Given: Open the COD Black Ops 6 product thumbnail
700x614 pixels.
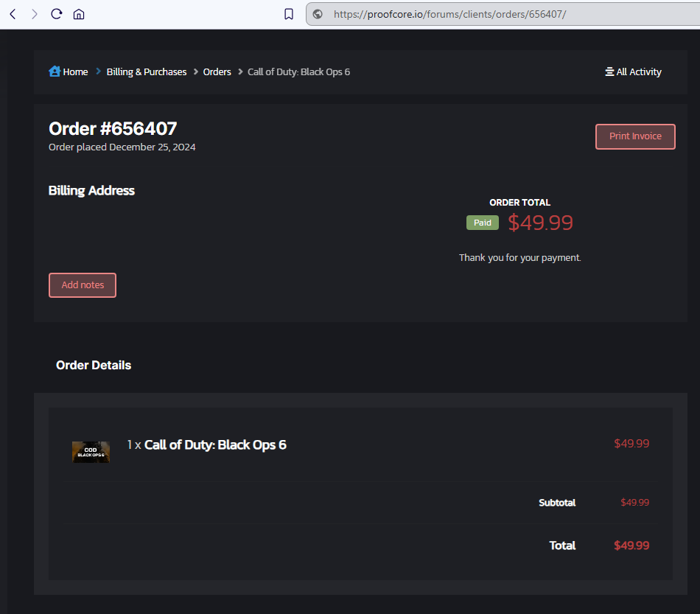Looking at the screenshot, I should [91, 452].
